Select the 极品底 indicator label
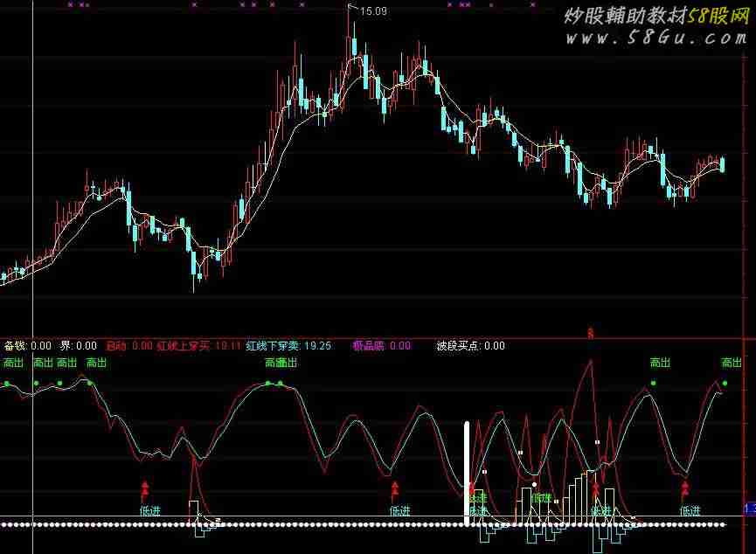Screen dimensions: 756x554 coord(381,346)
